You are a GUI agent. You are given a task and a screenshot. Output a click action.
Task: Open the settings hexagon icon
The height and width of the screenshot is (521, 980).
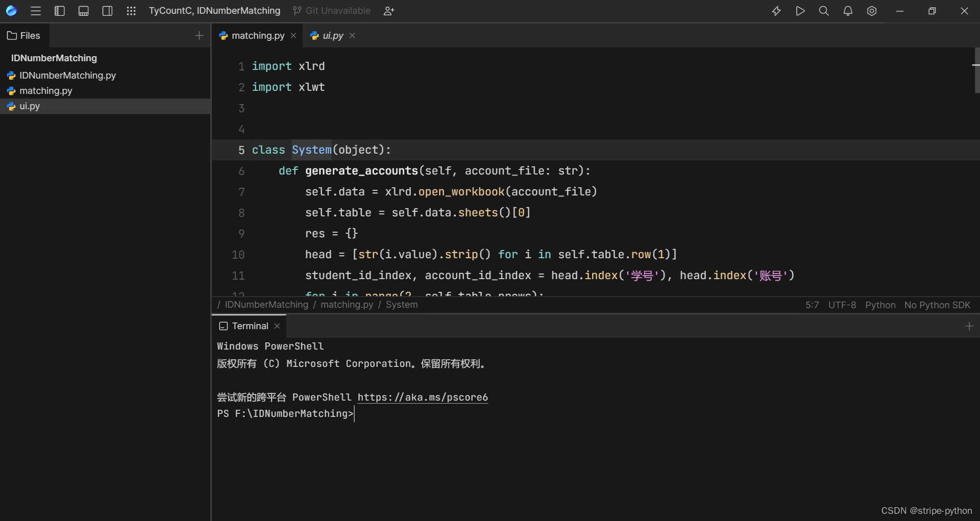click(872, 11)
